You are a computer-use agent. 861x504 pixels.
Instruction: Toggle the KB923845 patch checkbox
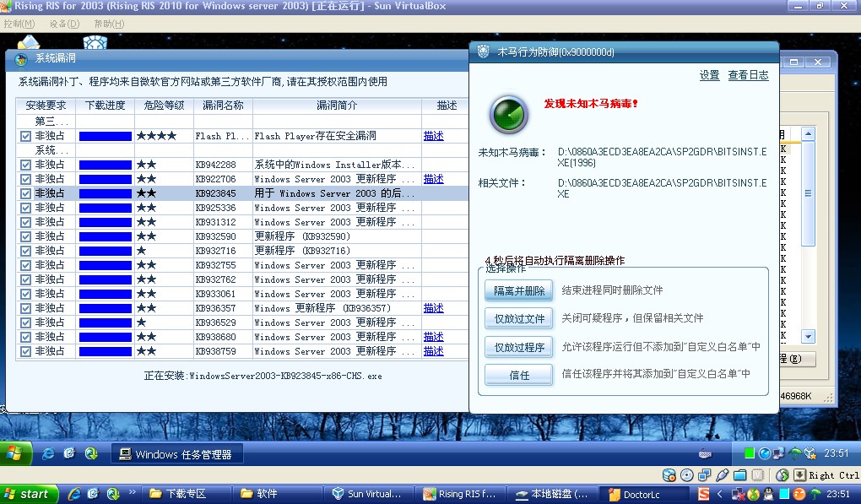coord(25,193)
